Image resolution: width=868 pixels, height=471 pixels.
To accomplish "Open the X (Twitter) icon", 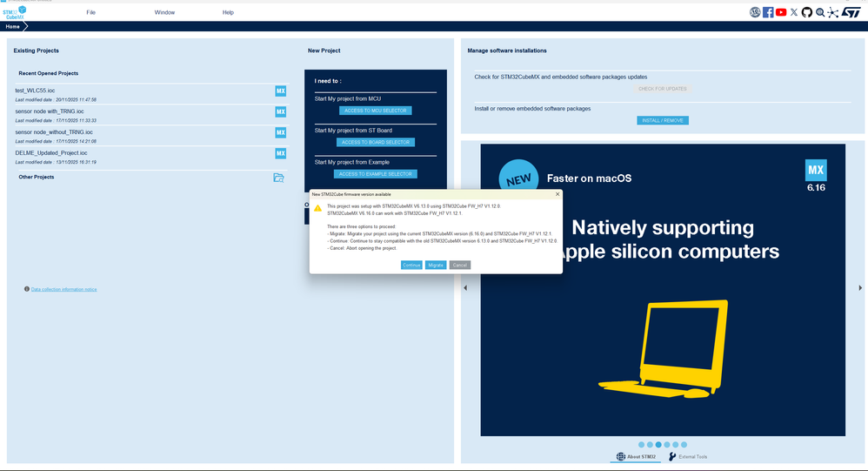I will pyautogui.click(x=794, y=12).
